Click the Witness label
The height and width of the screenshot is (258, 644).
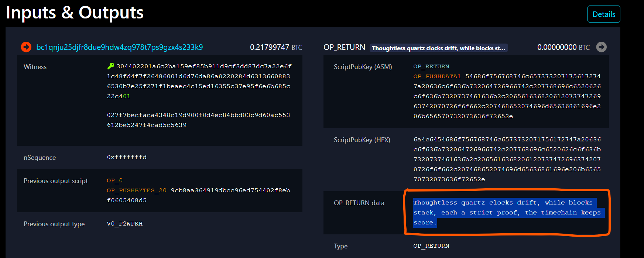click(35, 67)
